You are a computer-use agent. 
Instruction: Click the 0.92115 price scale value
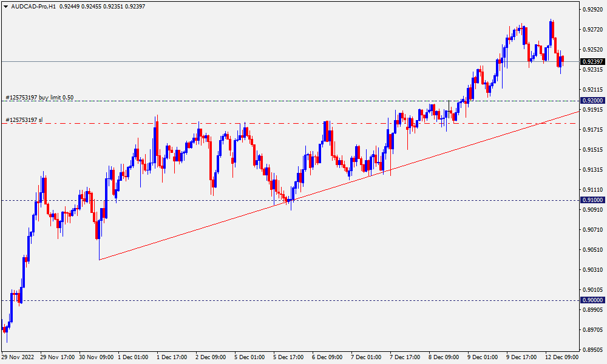pos(592,90)
